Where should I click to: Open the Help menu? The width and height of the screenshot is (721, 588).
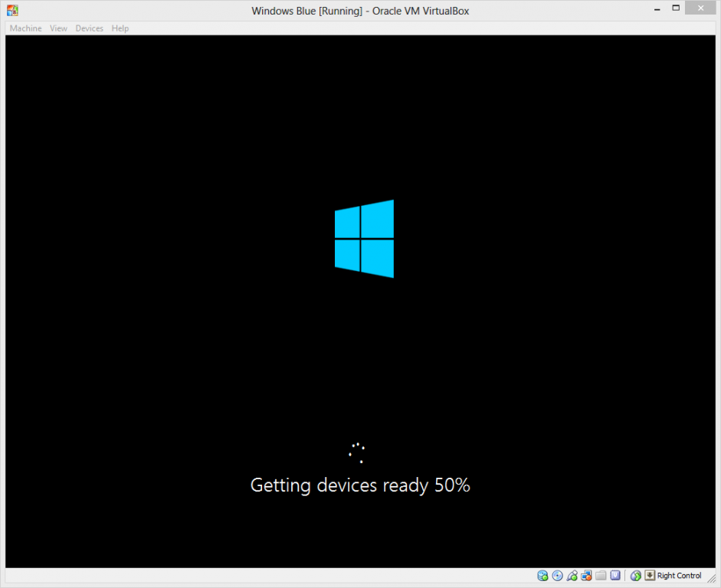click(120, 28)
